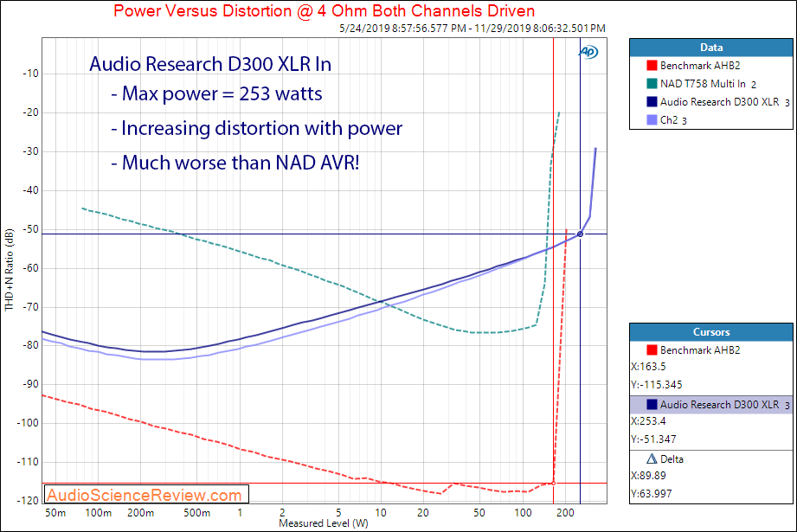Click the -50 tick on the Y axis
Viewport: 797px width, 532px height.
pyautogui.click(x=30, y=229)
